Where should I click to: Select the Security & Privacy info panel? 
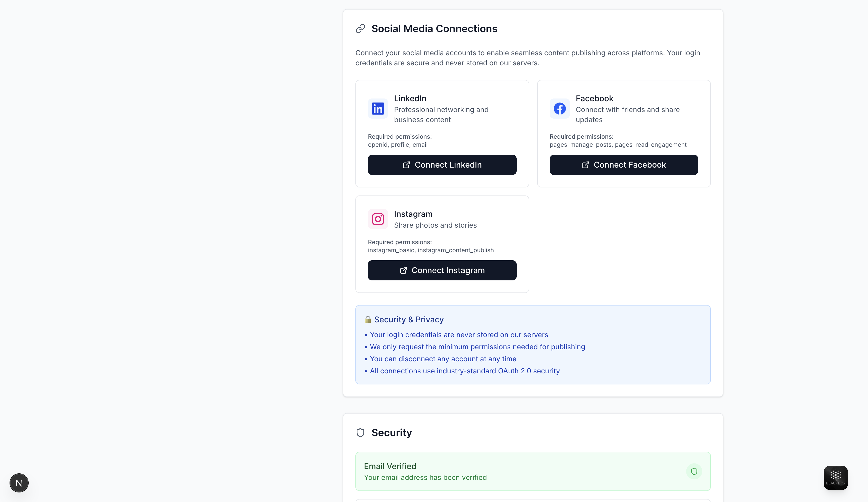pos(532,344)
